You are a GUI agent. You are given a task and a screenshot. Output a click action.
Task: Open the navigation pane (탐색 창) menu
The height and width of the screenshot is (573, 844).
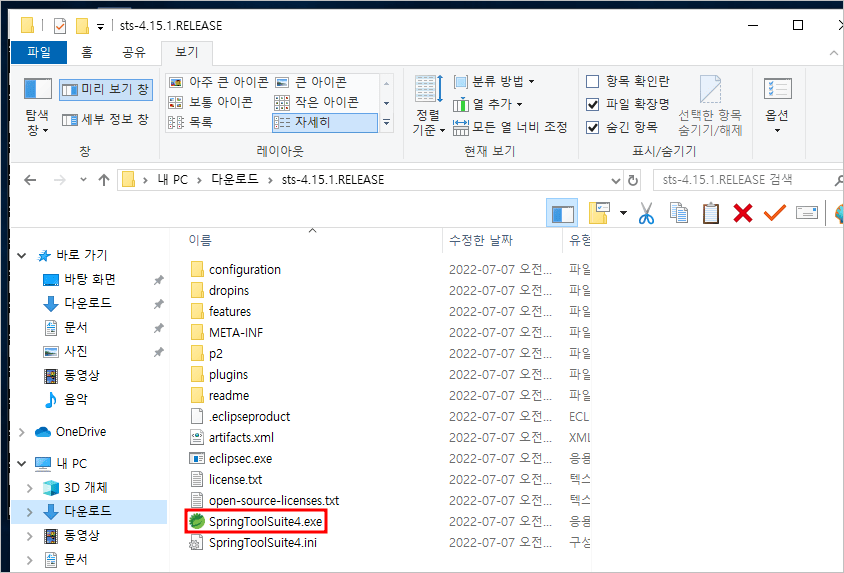(38, 107)
